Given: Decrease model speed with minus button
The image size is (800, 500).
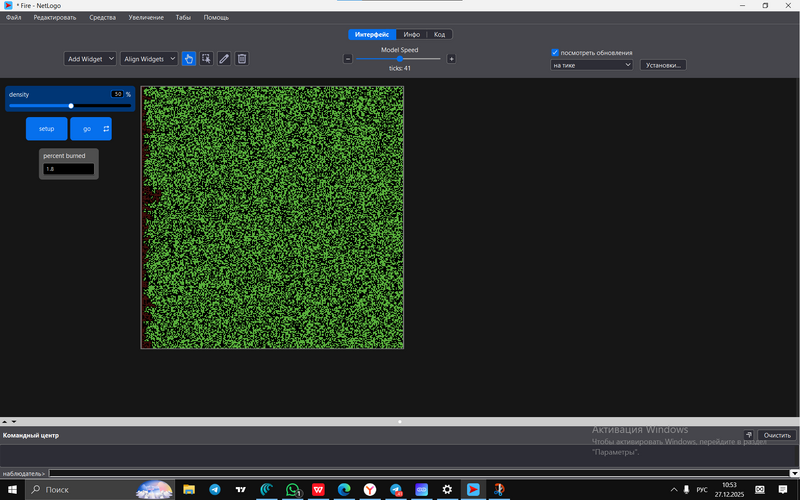Looking at the screenshot, I should tap(348, 59).
